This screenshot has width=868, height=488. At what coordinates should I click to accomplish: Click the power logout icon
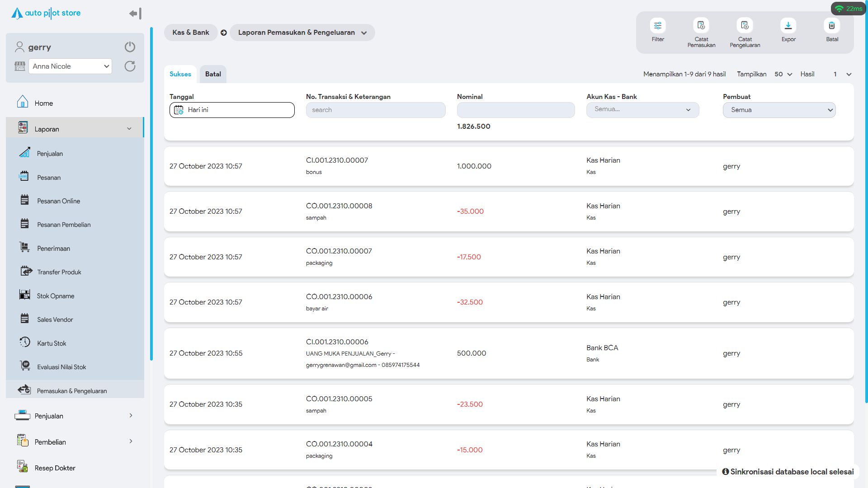pyautogui.click(x=130, y=47)
